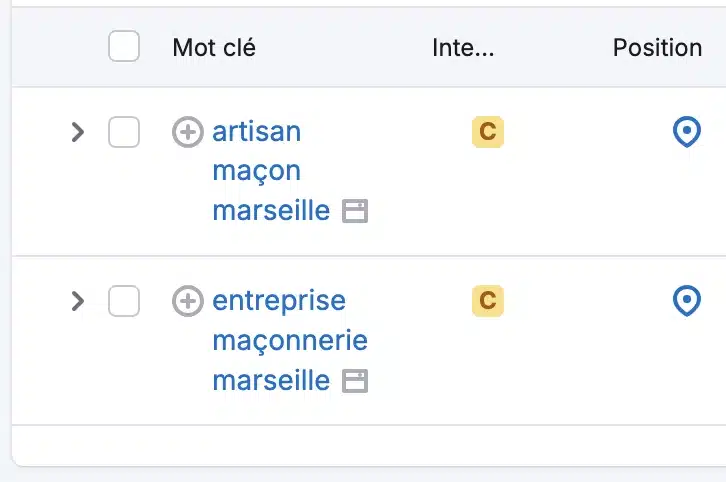The width and height of the screenshot is (726, 482).
Task: Click location pin for entreprise maçonnerie marseille
Action: coord(686,301)
